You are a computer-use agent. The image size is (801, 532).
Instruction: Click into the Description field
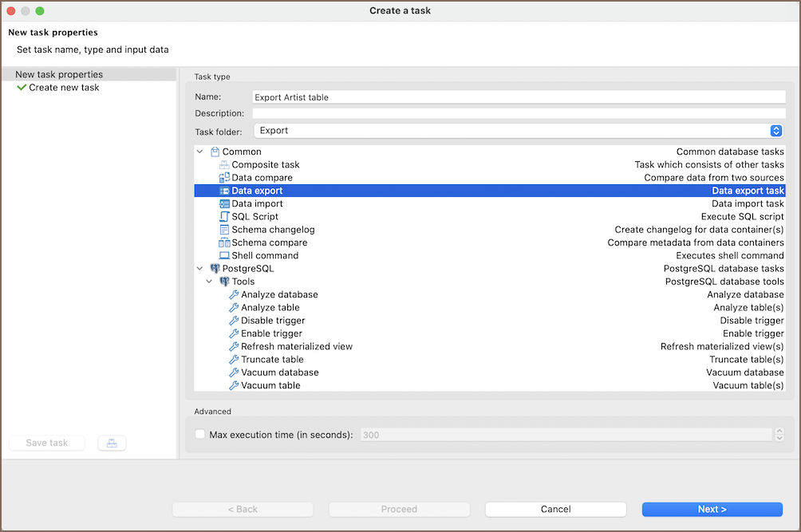(519, 113)
